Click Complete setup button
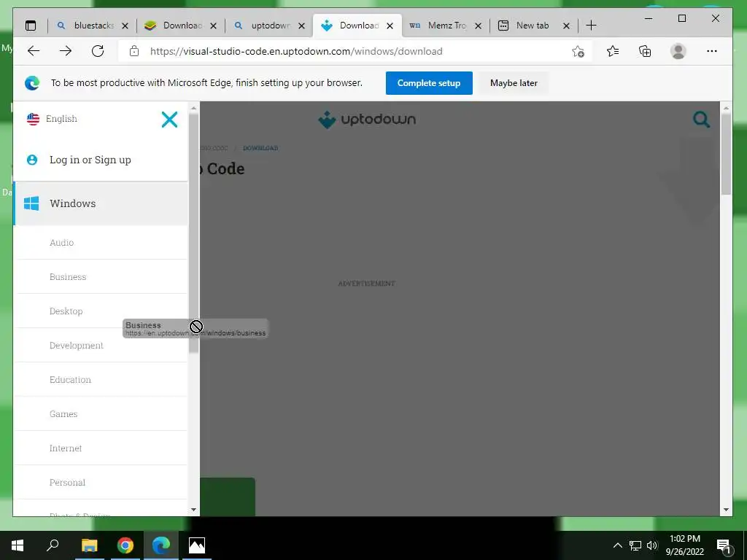The image size is (747, 560). coord(429,83)
